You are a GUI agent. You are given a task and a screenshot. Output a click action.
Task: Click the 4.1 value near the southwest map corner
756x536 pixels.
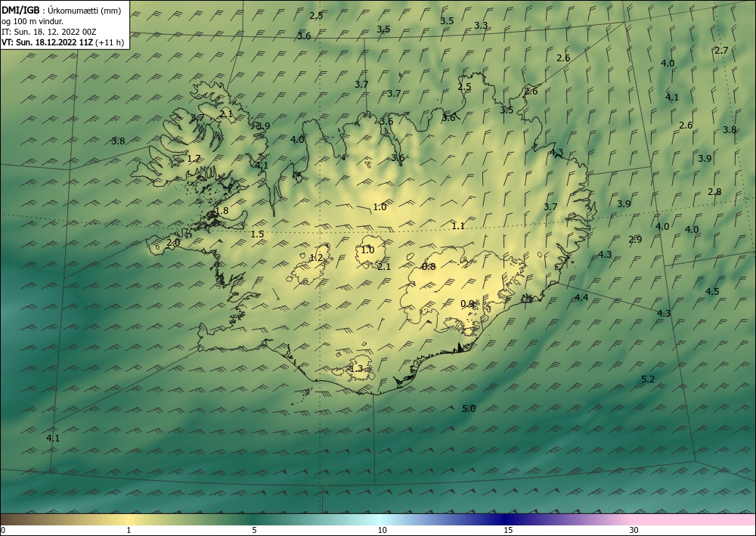53,438
